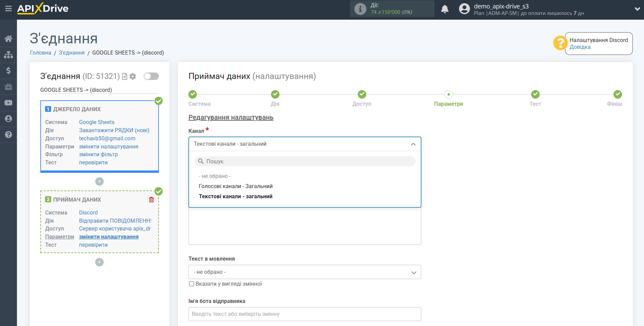Image resolution: width=644 pixels, height=326 pixels.
Task: Open the notifications bell
Action: tap(445, 9)
